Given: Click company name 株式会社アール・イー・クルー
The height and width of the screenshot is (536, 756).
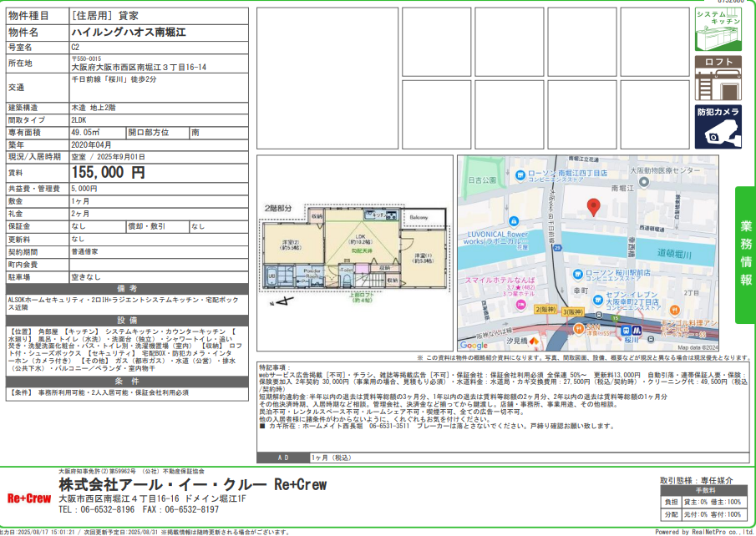Looking at the screenshot, I should 163,485.
